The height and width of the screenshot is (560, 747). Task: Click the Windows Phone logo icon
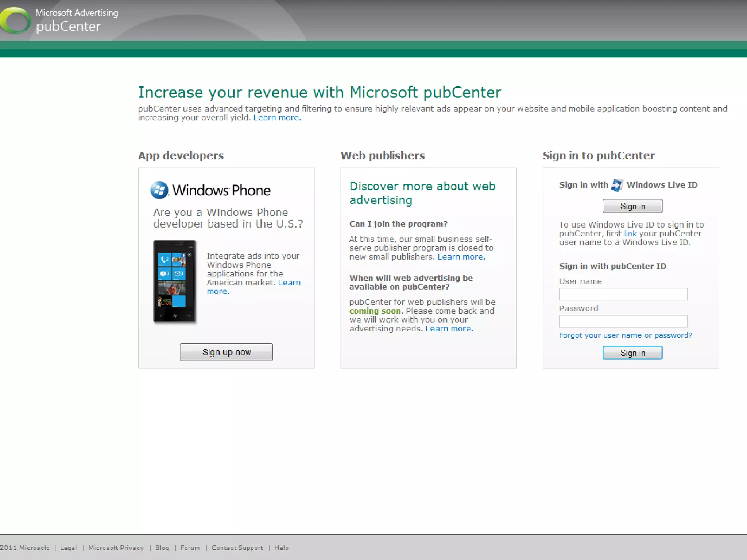tap(159, 190)
